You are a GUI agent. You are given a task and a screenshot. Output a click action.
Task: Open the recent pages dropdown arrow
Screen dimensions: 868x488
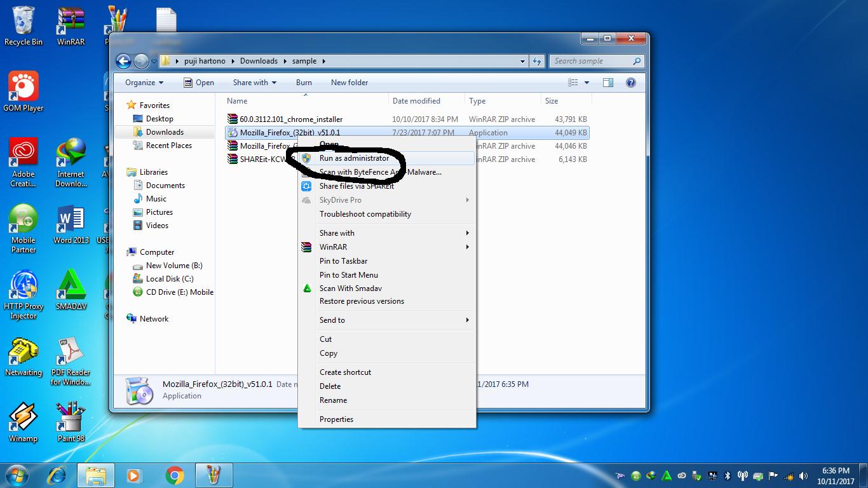(x=154, y=62)
